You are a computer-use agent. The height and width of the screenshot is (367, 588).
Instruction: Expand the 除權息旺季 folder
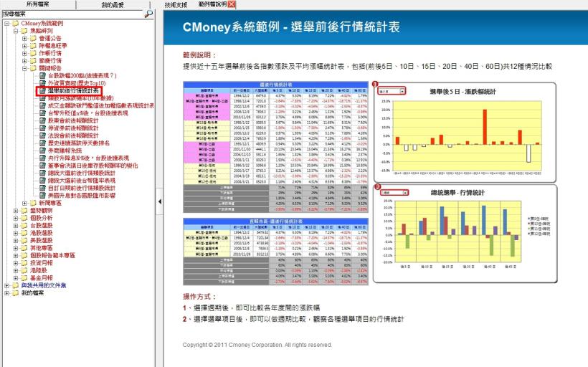tap(25, 46)
